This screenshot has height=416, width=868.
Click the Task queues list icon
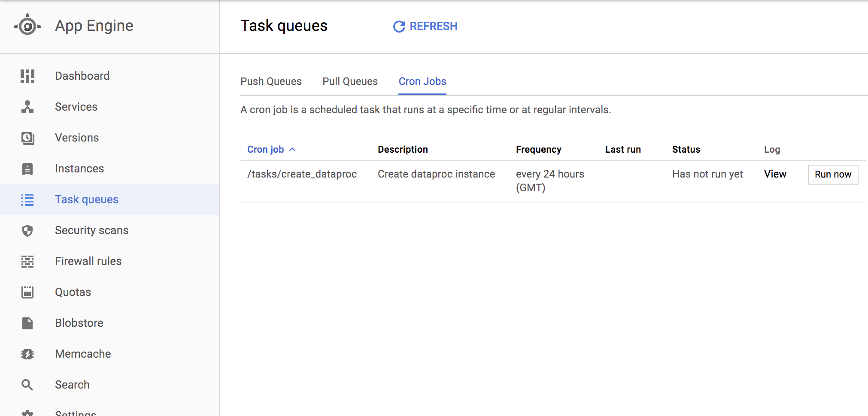27,200
